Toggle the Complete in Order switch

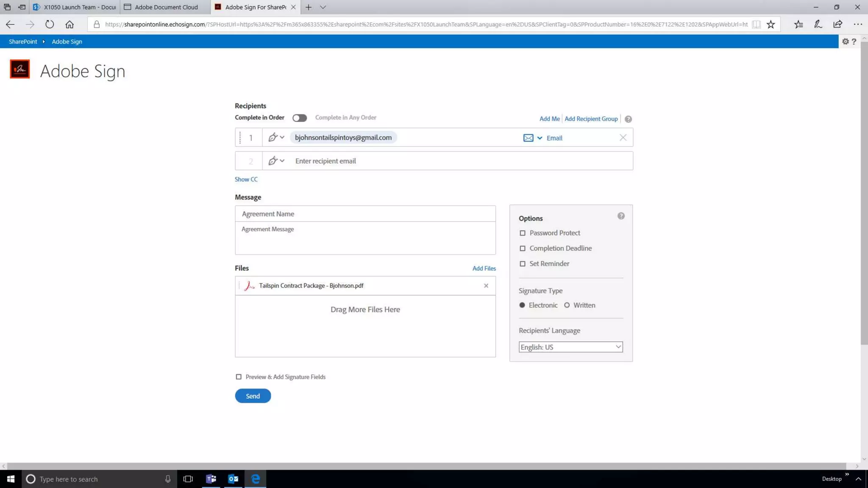(299, 118)
